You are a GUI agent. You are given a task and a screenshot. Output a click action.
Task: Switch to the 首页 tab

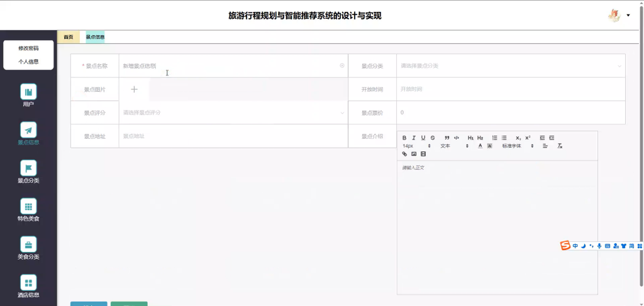click(69, 37)
